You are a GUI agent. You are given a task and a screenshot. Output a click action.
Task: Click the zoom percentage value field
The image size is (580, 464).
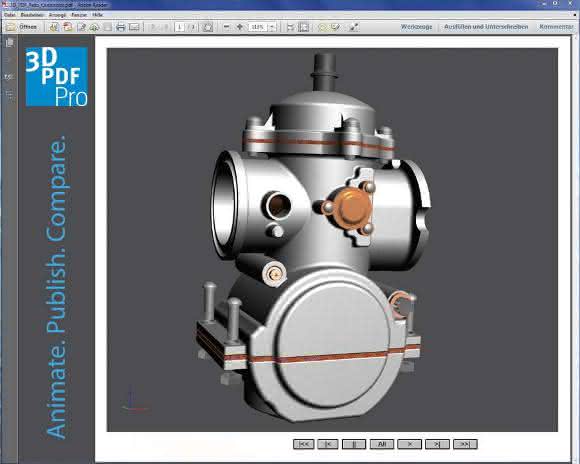[x=258, y=27]
